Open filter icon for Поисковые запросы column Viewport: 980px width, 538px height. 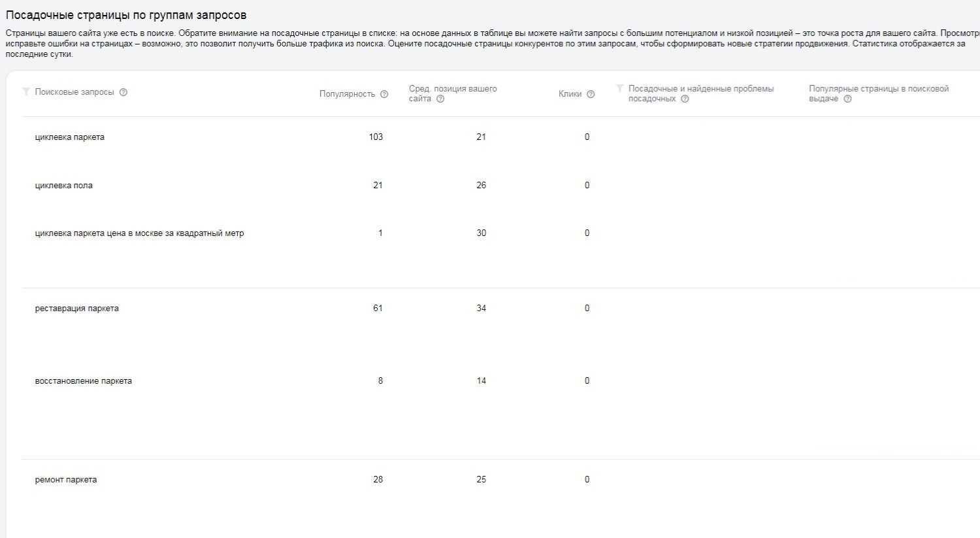(26, 92)
